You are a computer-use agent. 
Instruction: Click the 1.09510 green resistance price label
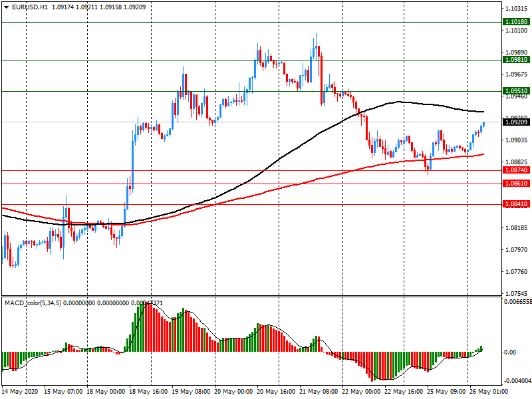point(516,91)
